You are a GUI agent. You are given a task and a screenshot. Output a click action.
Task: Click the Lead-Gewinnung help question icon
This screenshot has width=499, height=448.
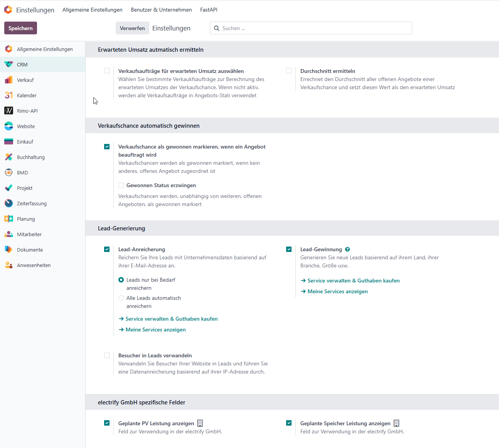point(347,249)
